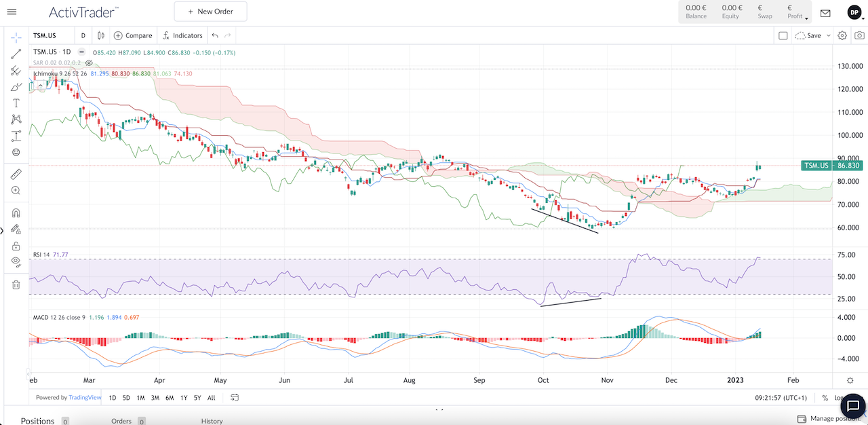The height and width of the screenshot is (425, 868).
Task: Toggle fullscreen layout square icon
Action: click(x=783, y=35)
